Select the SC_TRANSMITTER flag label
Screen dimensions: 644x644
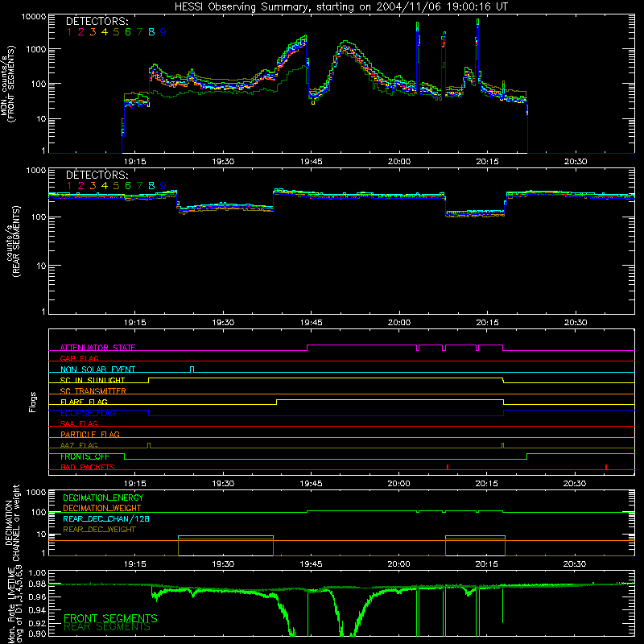(x=93, y=390)
